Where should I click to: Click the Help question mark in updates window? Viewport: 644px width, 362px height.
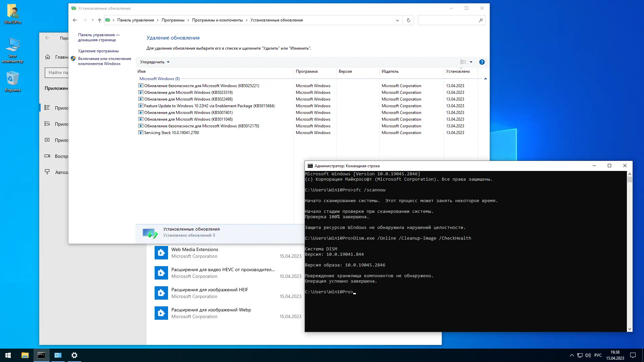pyautogui.click(x=482, y=62)
